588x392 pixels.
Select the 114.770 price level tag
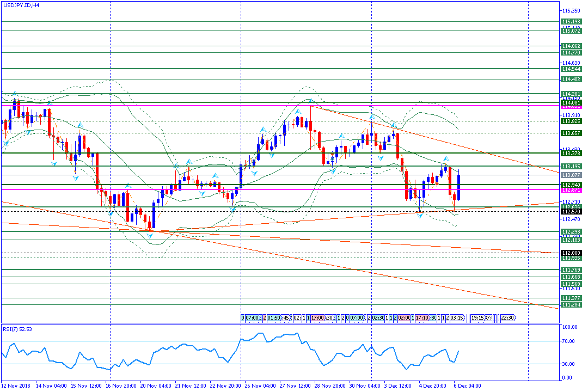(x=571, y=53)
